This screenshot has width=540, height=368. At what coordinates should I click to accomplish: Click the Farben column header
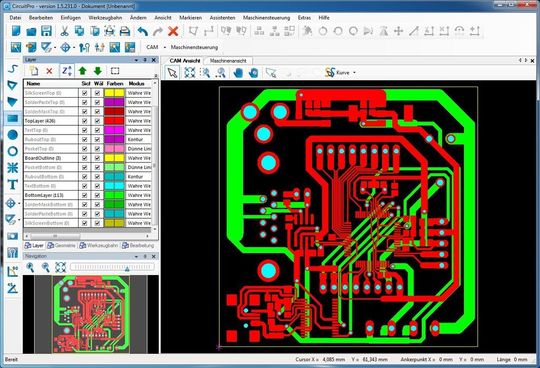115,83
